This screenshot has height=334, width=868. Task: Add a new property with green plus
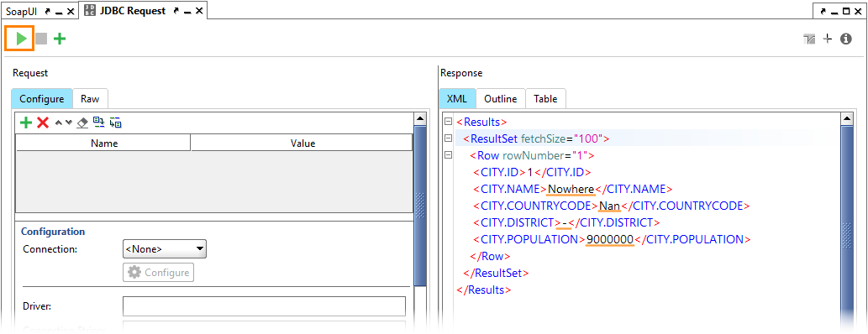click(25, 123)
